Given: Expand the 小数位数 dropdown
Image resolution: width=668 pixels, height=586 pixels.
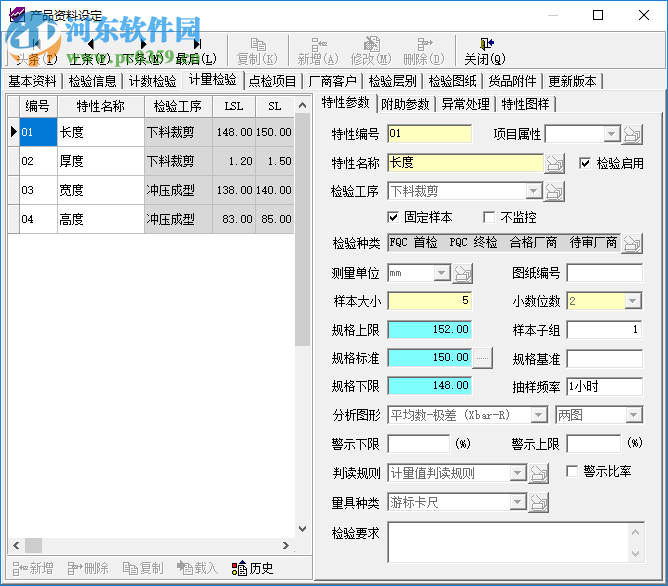Looking at the screenshot, I should pos(633,301).
